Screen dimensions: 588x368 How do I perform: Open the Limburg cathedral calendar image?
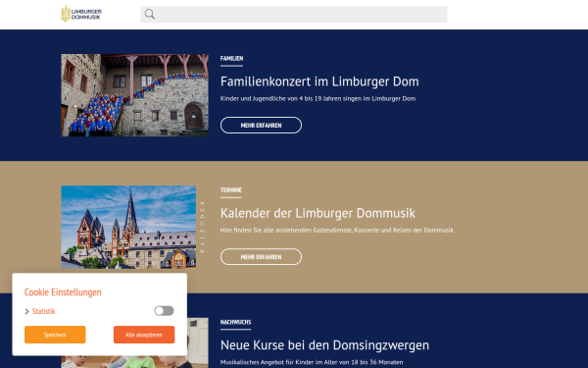click(x=128, y=227)
